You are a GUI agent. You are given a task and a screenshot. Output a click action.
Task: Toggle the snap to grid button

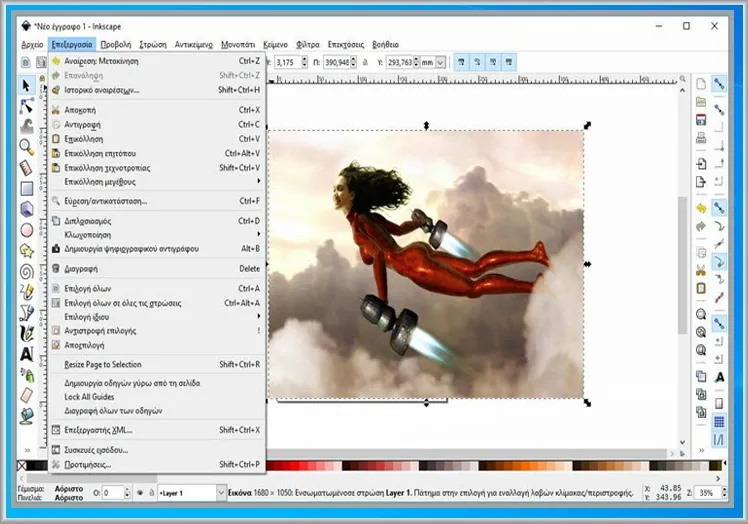pos(719,422)
